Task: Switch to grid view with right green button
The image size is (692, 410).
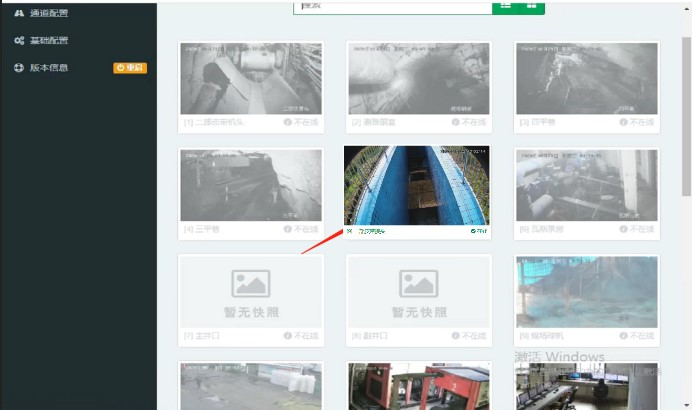Action: tap(531, 7)
